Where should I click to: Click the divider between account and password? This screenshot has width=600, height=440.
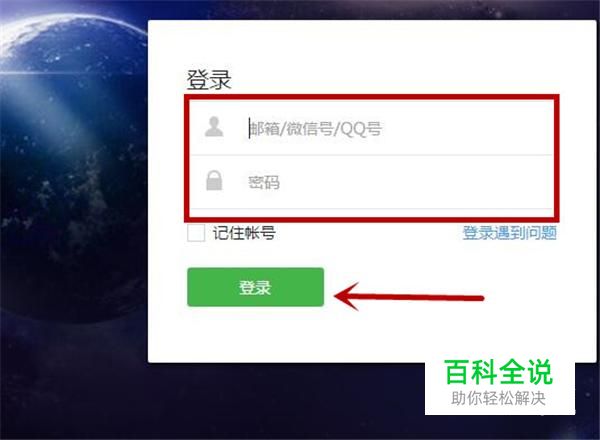[371, 155]
